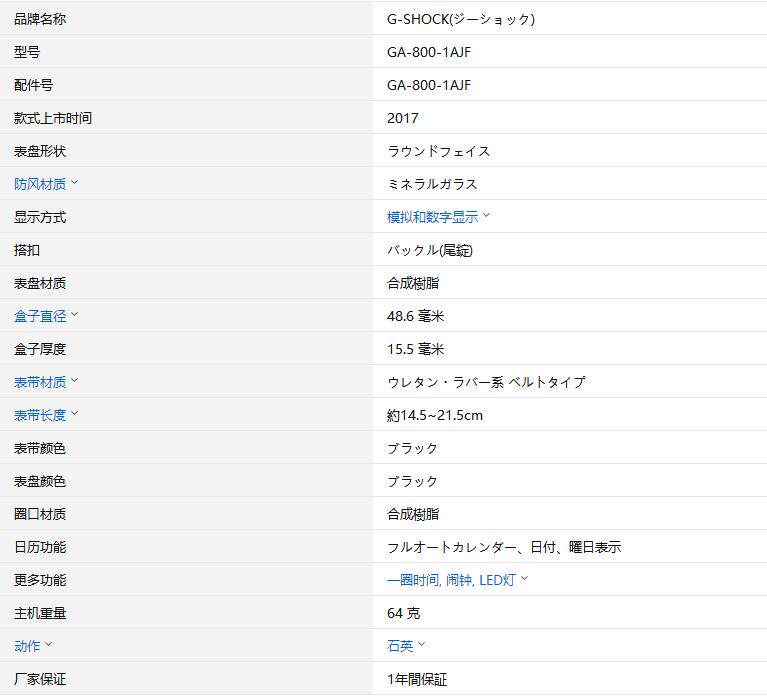Select the 1年間保証 warranty value
Viewport: 767px width, 698px height.
click(x=417, y=679)
